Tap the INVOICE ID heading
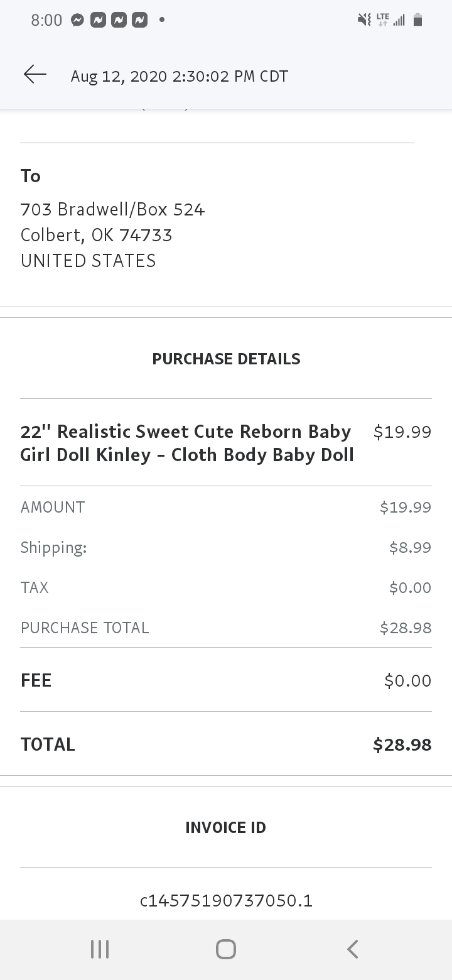Screen dimensions: 452x980 (x=226, y=827)
